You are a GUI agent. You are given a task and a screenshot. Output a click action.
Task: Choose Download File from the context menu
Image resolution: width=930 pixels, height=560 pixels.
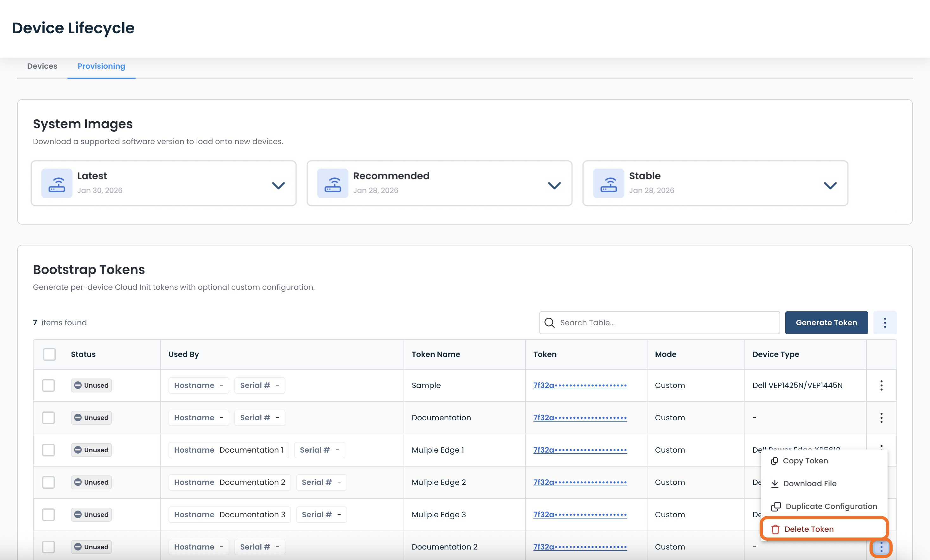pyautogui.click(x=824, y=483)
